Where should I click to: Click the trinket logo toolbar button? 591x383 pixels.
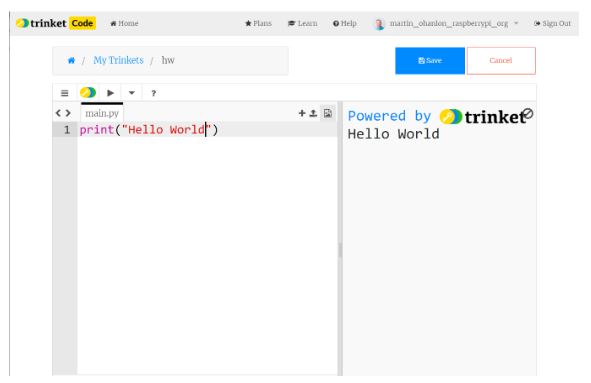(88, 92)
